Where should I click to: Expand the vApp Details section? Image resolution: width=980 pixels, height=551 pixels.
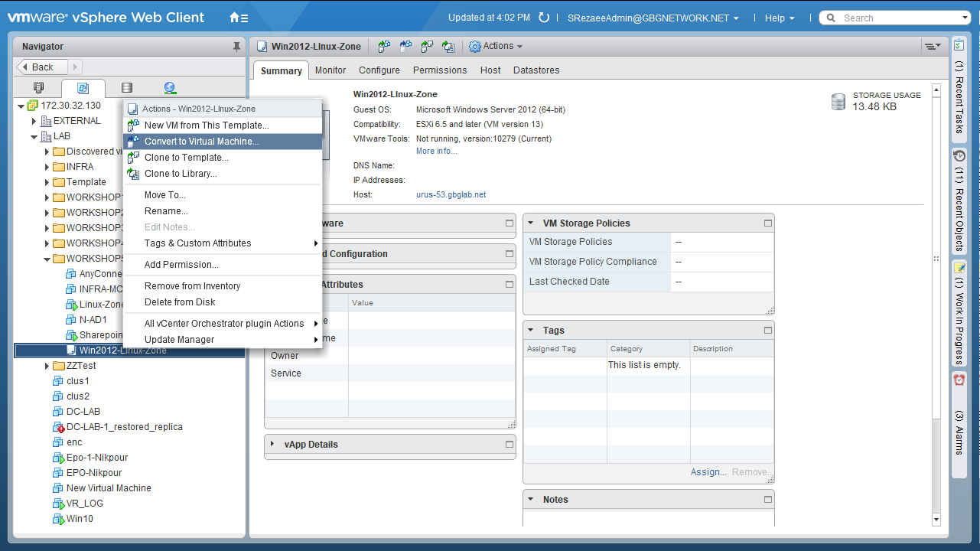(x=273, y=444)
